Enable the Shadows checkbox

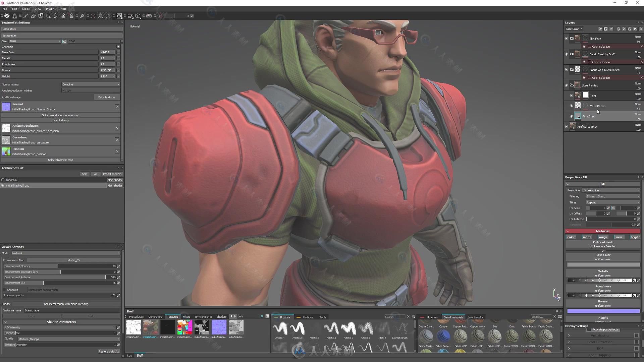point(5,290)
